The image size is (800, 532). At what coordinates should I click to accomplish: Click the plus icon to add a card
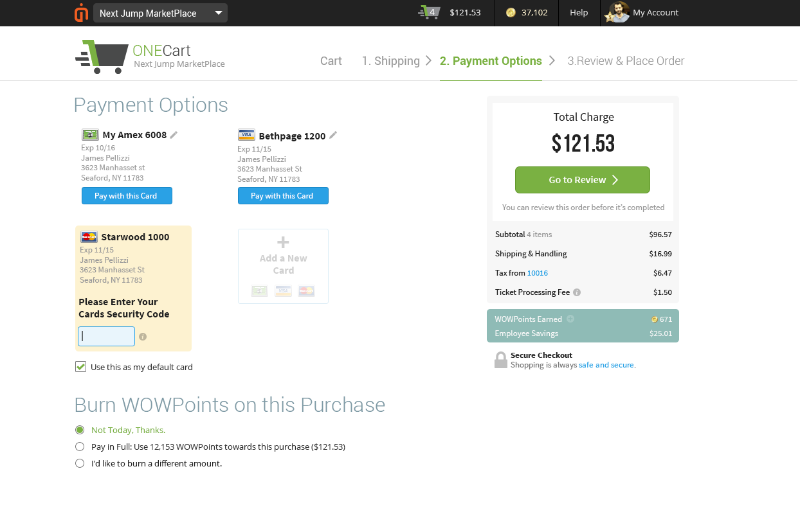click(x=283, y=242)
